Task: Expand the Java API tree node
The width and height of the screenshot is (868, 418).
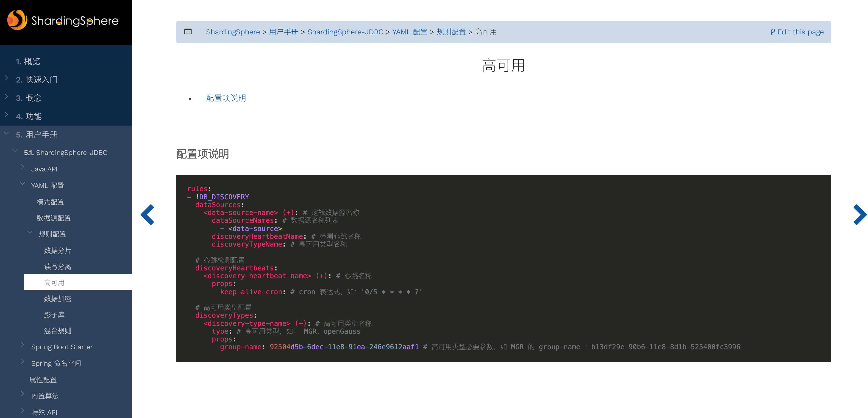Action: 22,167
